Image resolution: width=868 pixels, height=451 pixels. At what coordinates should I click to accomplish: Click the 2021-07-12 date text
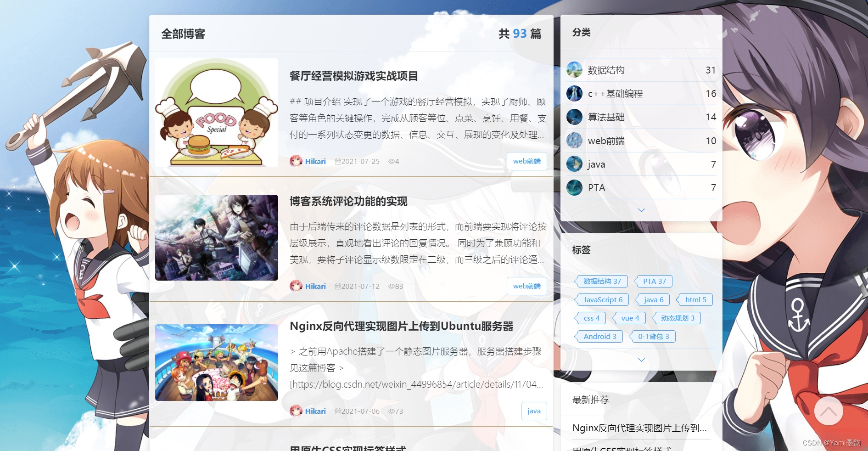(x=360, y=287)
